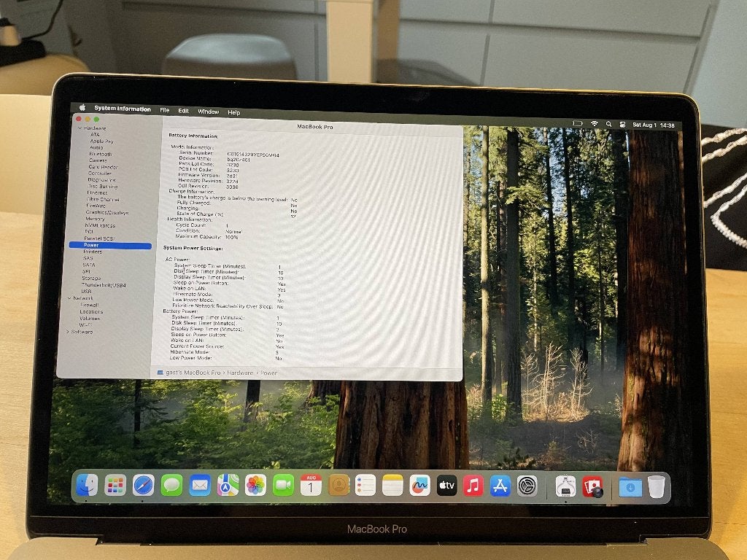
Task: Select USB in the sidebar
Action: pos(86,292)
